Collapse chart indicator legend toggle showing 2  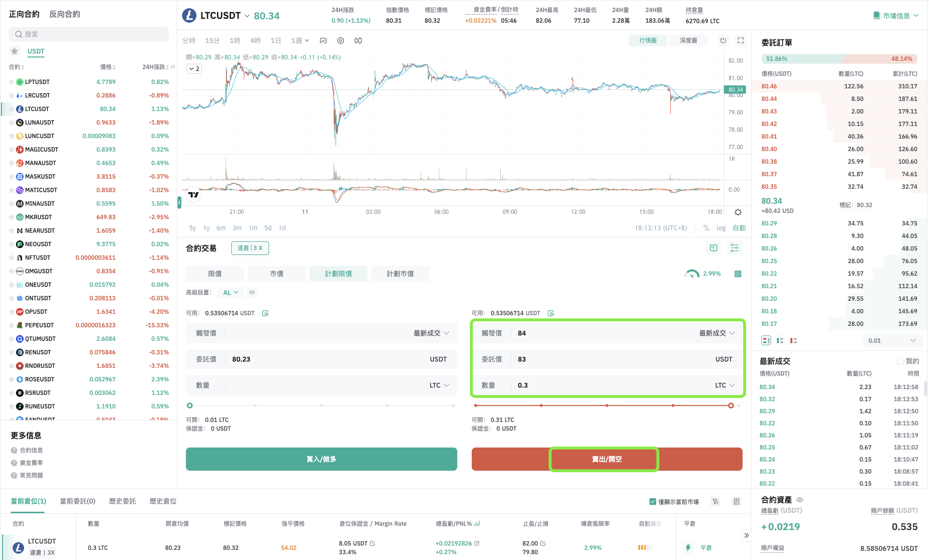[194, 69]
